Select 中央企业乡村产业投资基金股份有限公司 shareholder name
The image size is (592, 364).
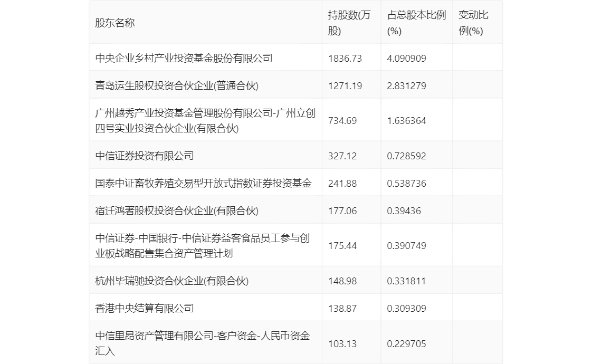click(x=184, y=58)
